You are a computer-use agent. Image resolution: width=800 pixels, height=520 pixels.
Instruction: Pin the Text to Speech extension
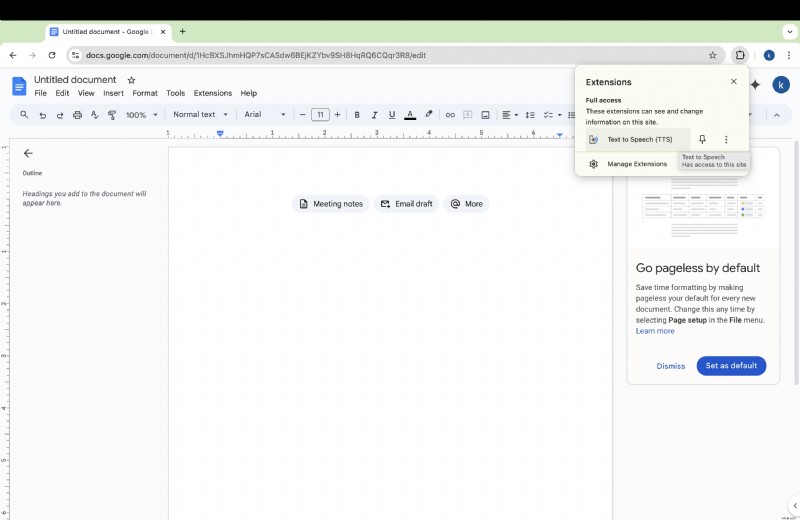(702, 139)
